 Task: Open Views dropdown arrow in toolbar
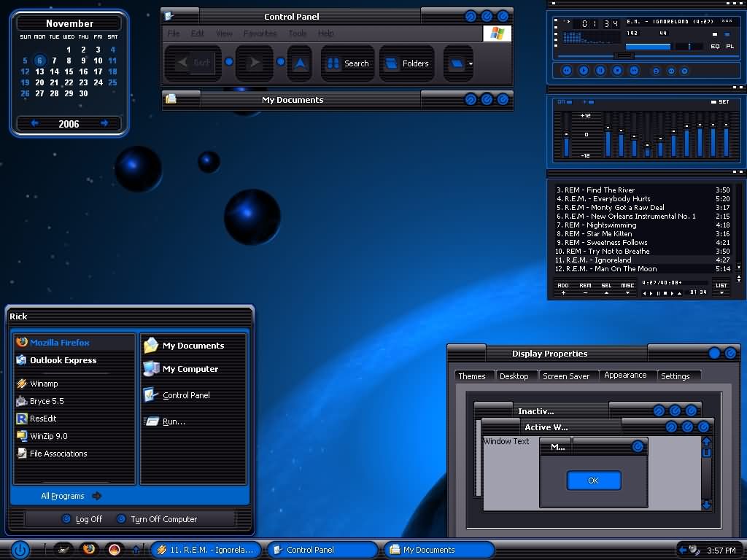pyautogui.click(x=471, y=63)
